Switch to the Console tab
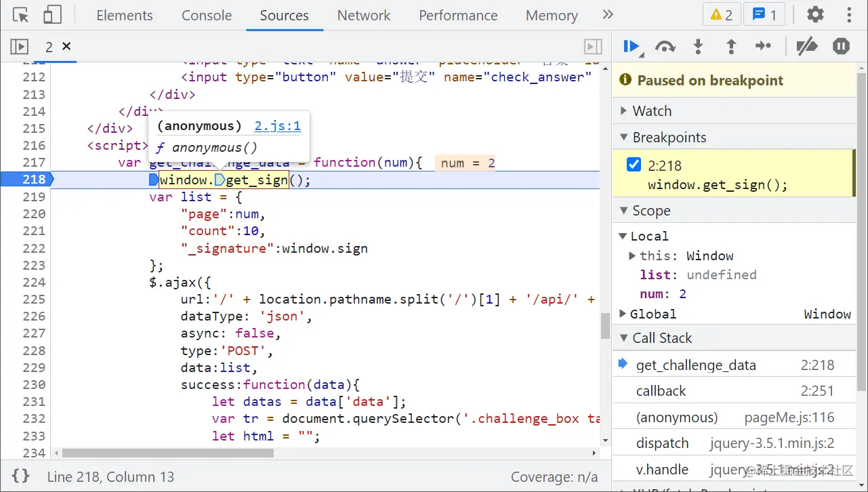Screen dimensions: 868x492 (207, 15)
